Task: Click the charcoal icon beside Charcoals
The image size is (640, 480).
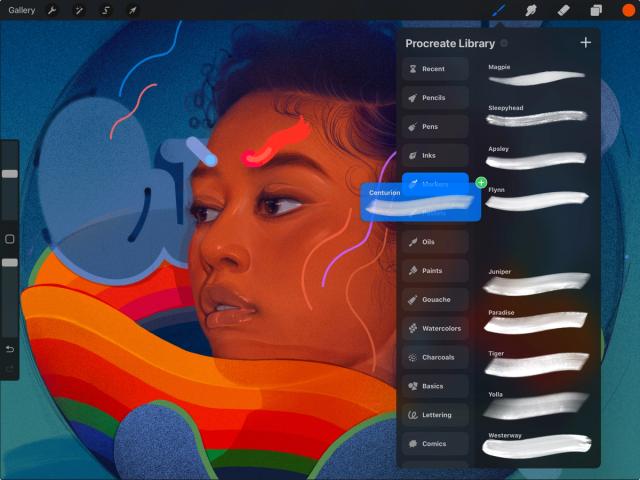Action: [x=413, y=358]
